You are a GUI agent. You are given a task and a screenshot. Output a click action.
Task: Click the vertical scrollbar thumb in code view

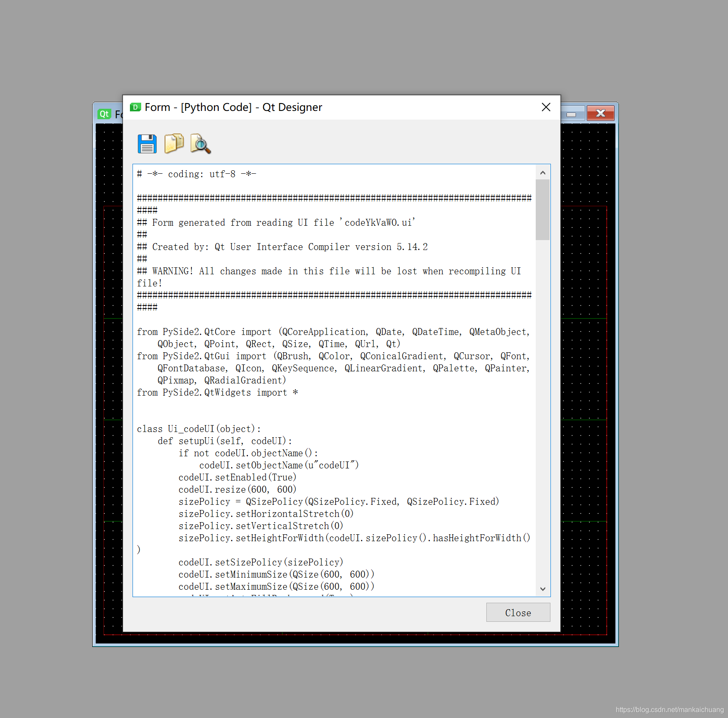click(x=543, y=210)
